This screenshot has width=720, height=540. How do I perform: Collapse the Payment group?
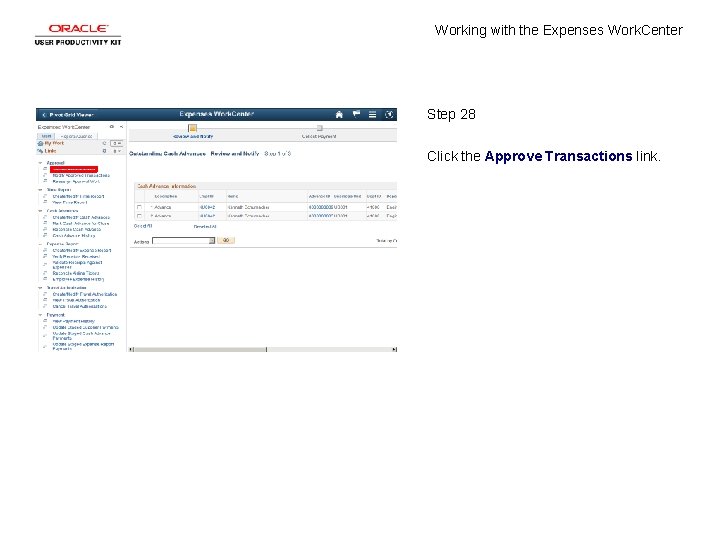[x=40, y=315]
